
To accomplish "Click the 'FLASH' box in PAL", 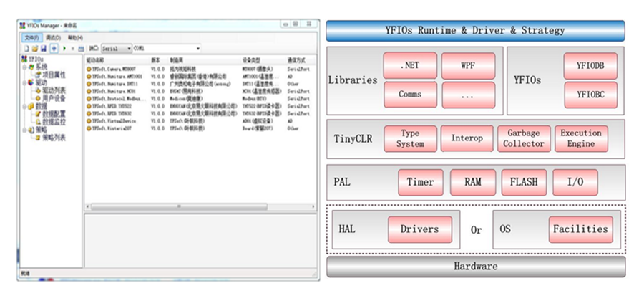I will pyautogui.click(x=524, y=182).
